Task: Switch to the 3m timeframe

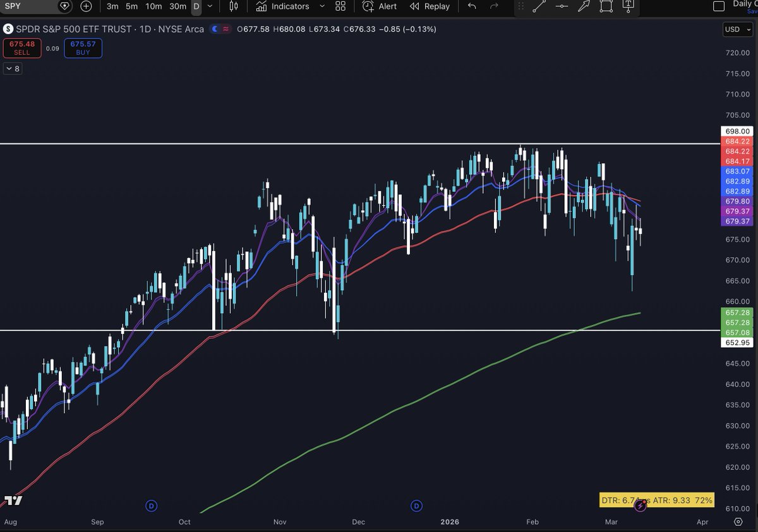Action: click(112, 6)
